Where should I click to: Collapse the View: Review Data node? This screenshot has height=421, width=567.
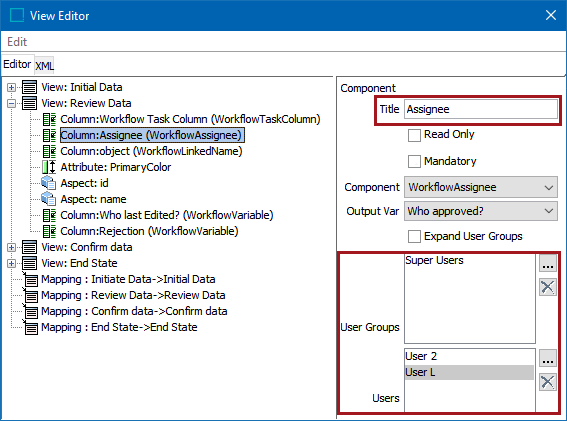coord(12,103)
